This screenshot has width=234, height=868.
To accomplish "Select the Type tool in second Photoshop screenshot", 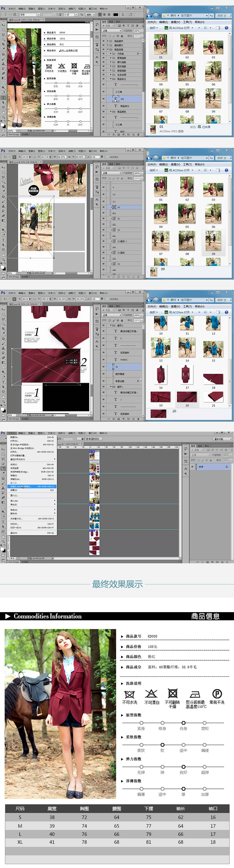I will pyautogui.click(x=3, y=240).
